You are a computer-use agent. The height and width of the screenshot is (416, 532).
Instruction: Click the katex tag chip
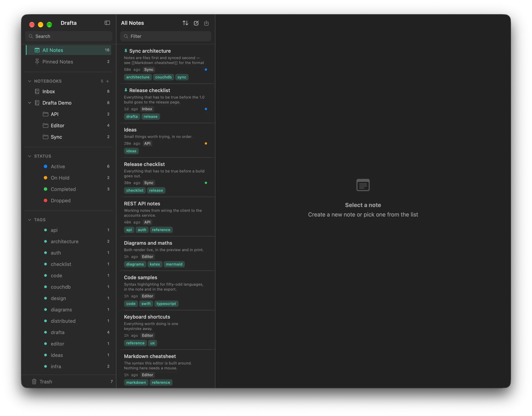(x=155, y=264)
